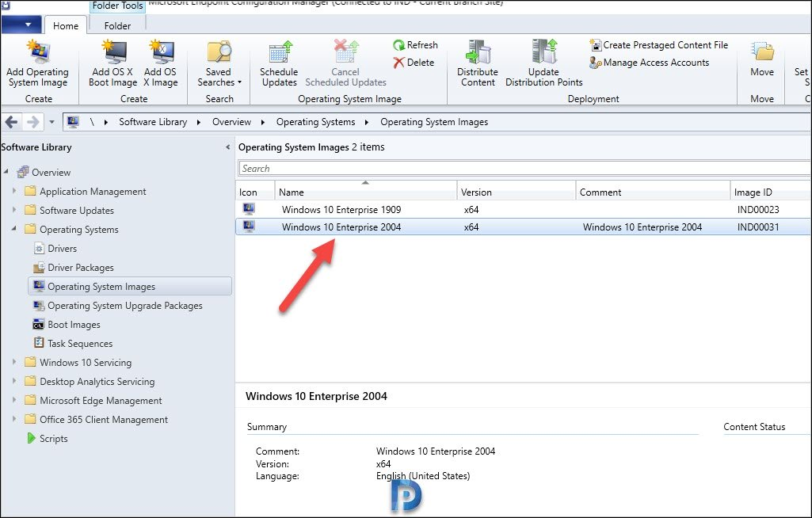
Task: Click Operating System Images in the breadcrumb
Action: [434, 122]
